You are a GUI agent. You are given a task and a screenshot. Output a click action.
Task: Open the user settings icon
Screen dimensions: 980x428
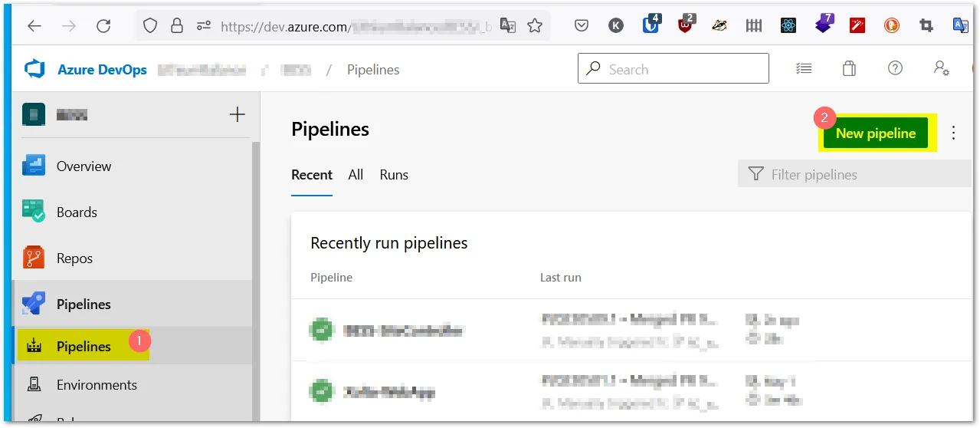click(942, 68)
